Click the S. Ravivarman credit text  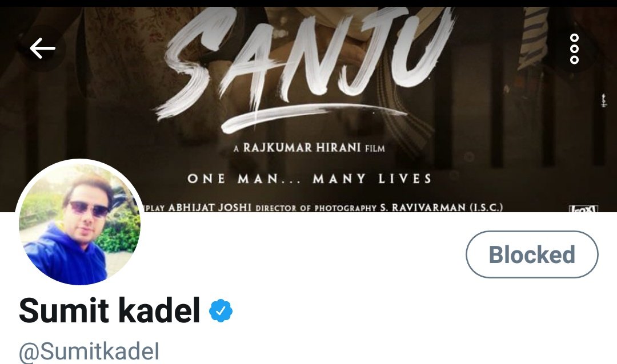click(x=441, y=207)
